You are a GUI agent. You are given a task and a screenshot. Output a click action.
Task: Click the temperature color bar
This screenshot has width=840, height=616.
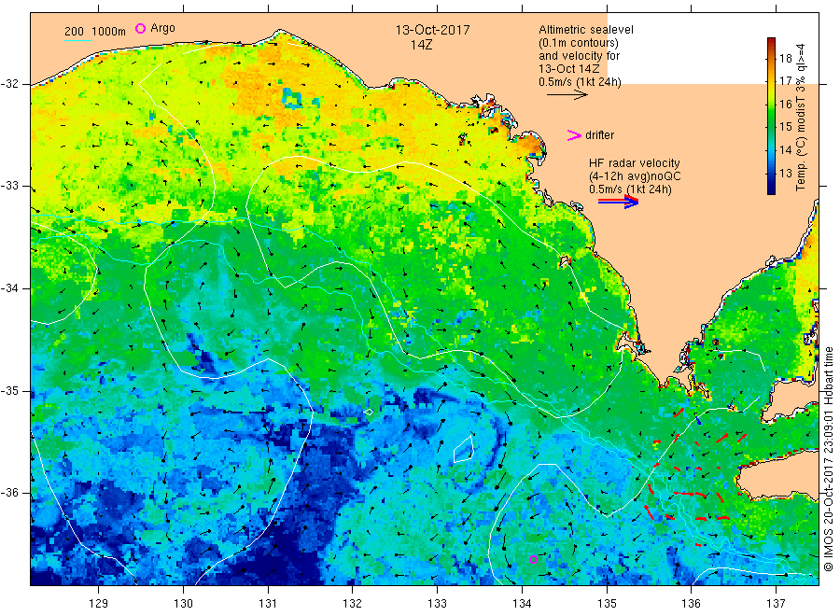click(x=771, y=117)
